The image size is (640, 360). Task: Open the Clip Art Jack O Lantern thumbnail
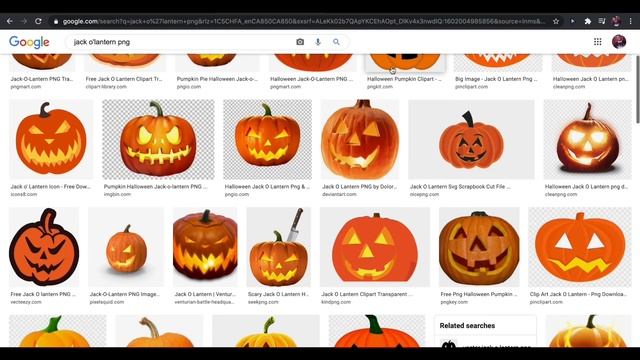[x=580, y=247]
